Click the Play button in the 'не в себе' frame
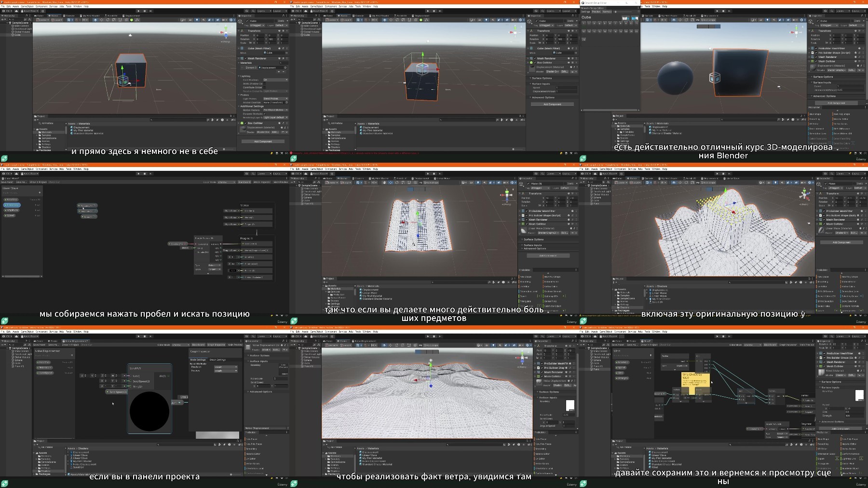Screen dimensions: 868x488 tap(138, 11)
